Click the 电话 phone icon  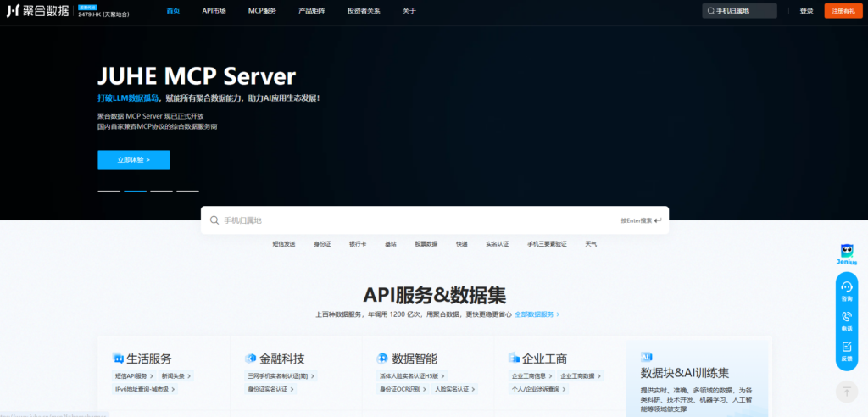point(846,317)
